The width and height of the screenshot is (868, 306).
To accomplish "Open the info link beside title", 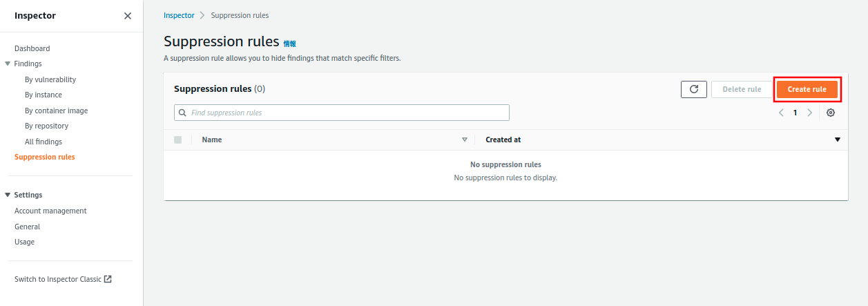I will click(289, 44).
